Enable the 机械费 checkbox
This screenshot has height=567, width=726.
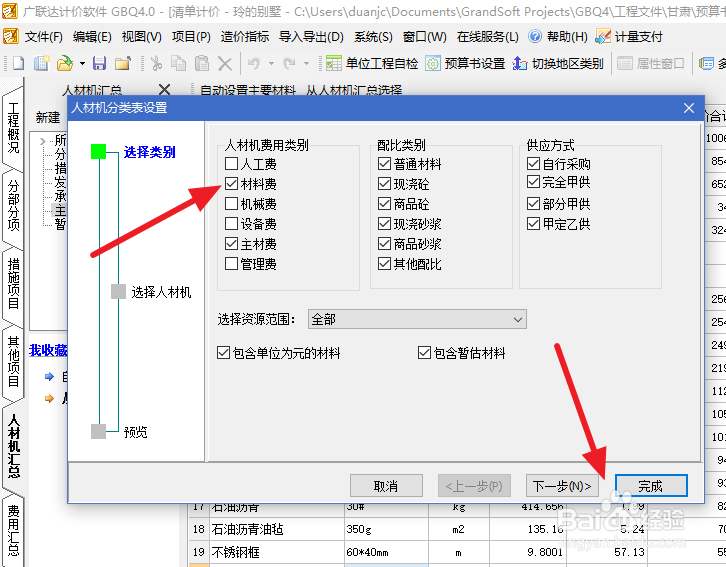(x=232, y=204)
